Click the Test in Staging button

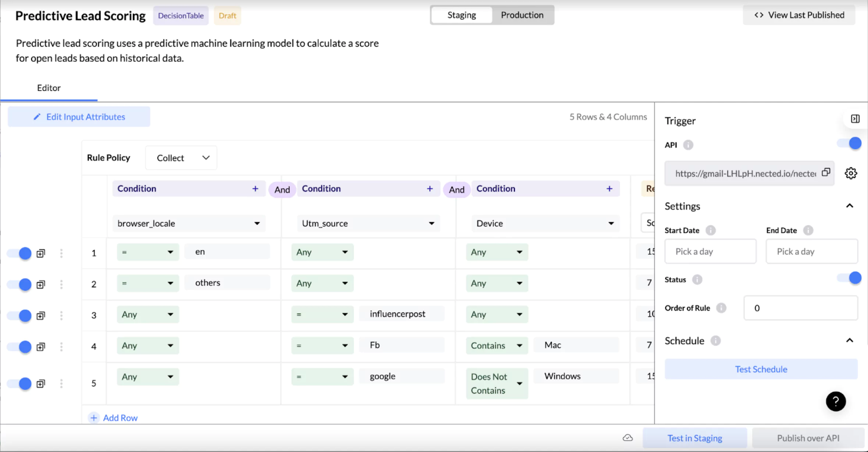coord(694,438)
